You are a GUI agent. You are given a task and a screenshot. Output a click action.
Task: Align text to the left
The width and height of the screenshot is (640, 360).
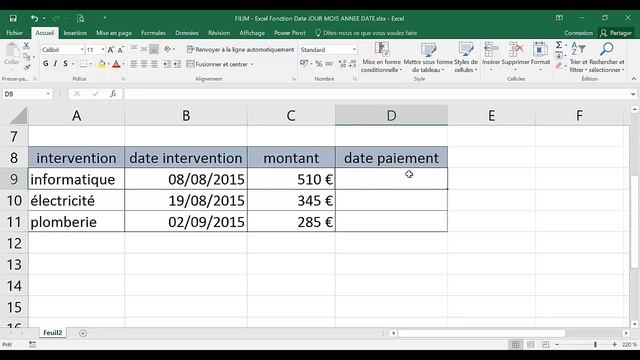(134, 64)
